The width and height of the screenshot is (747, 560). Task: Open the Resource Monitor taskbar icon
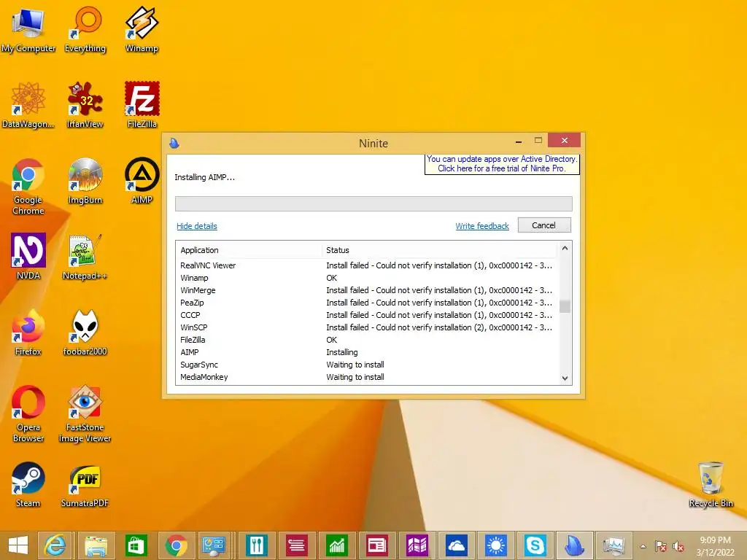click(x=614, y=545)
